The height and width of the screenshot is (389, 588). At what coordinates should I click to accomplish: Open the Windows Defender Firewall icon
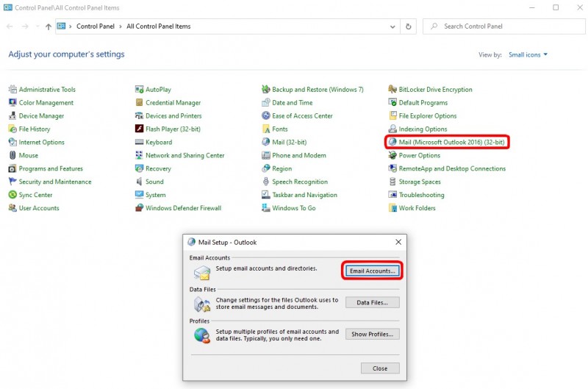click(140, 208)
